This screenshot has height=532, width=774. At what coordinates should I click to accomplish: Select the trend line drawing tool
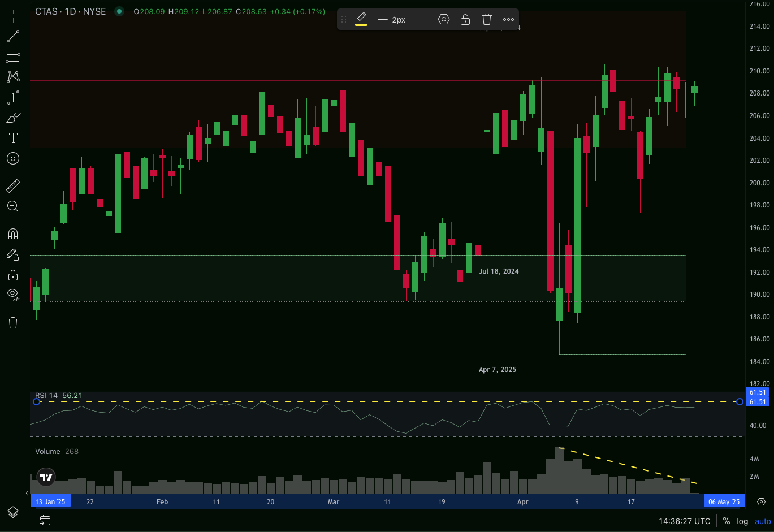pos(13,37)
